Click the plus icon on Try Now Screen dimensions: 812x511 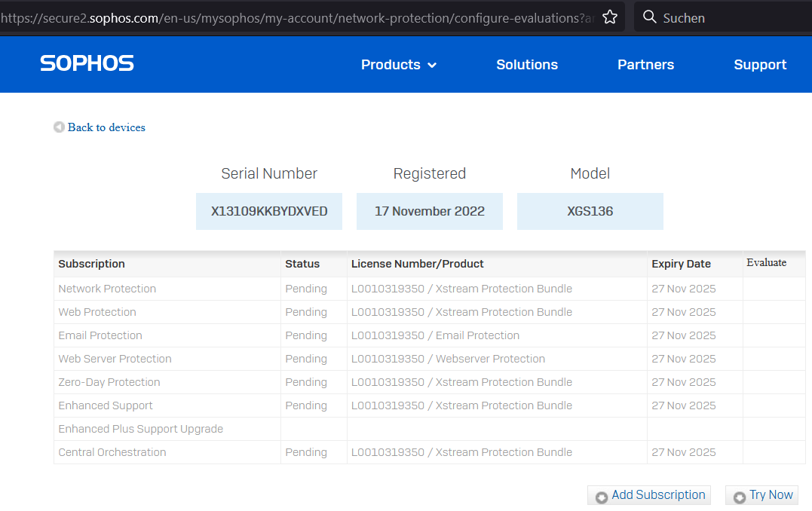pos(740,497)
